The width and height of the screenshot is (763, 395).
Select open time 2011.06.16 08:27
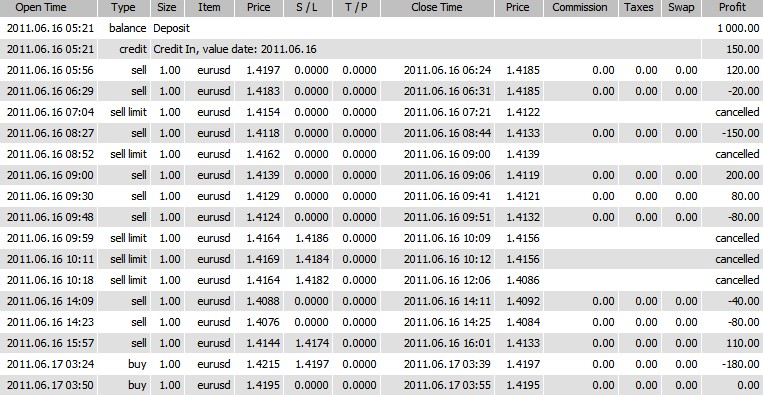[50, 133]
